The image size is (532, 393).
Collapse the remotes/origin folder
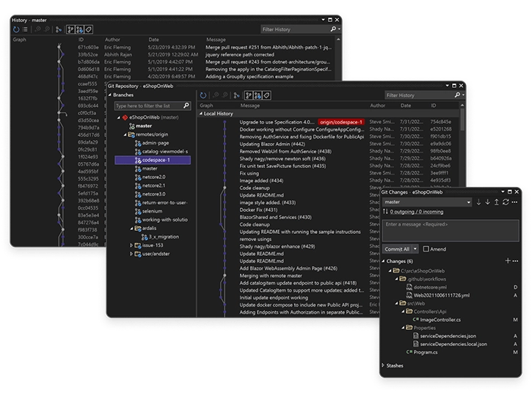coord(125,135)
